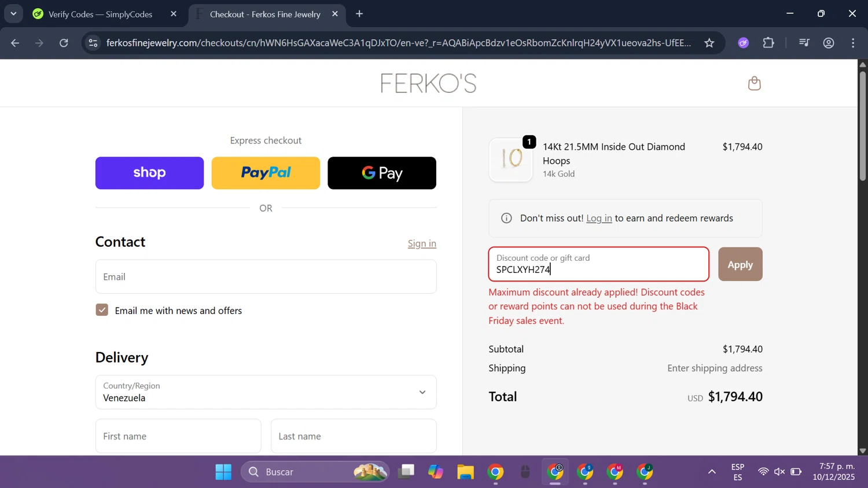Open Copilot from the taskbar
The width and height of the screenshot is (868, 488).
[436, 472]
